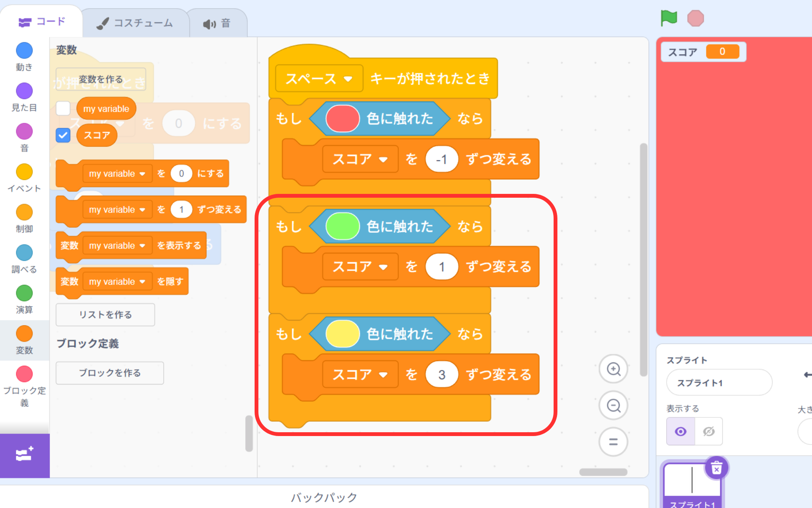Screen dimensions: 812x508
Task: Uncheck the スコア variable checkbox
Action: [63, 135]
